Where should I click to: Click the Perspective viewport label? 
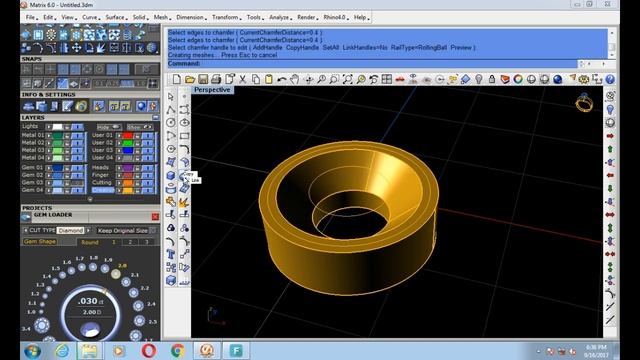pyautogui.click(x=212, y=90)
